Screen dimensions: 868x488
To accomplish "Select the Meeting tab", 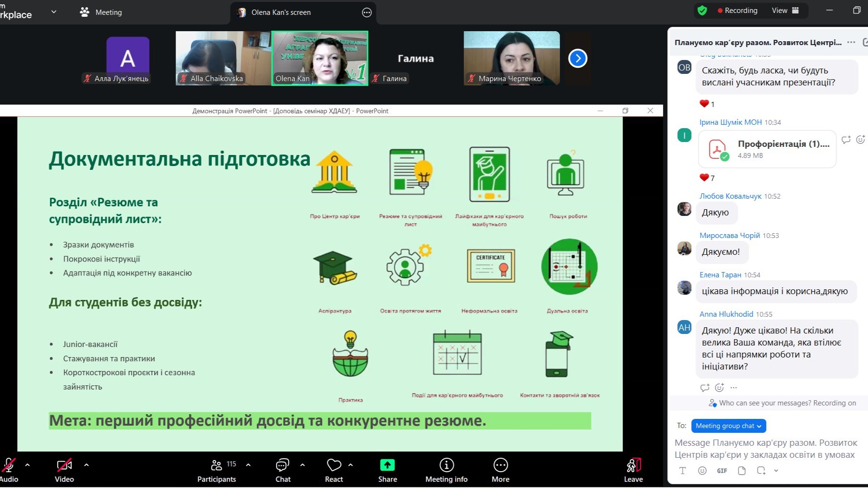I will pyautogui.click(x=101, y=12).
